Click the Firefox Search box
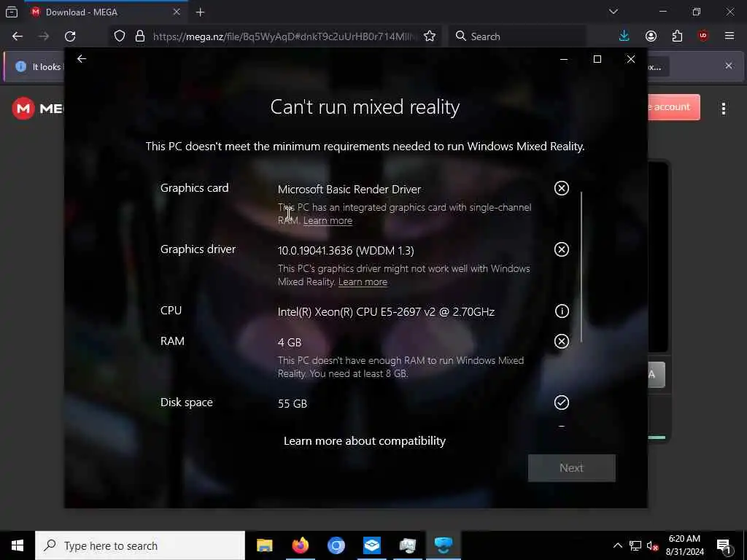Screen dimensions: 747x560 [517, 36]
